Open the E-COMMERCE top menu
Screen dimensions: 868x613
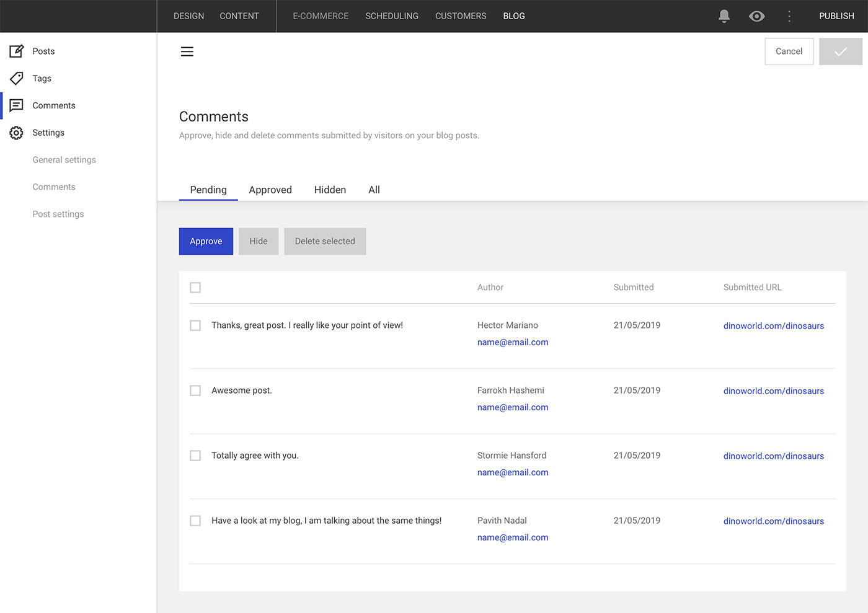coord(321,16)
